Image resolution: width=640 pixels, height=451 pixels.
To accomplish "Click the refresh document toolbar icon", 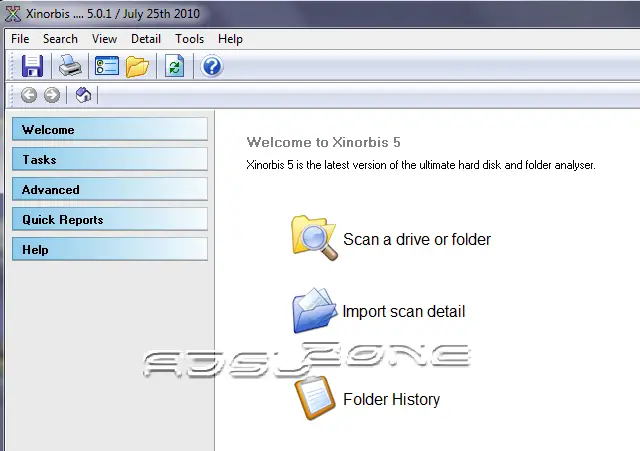I will tap(175, 66).
